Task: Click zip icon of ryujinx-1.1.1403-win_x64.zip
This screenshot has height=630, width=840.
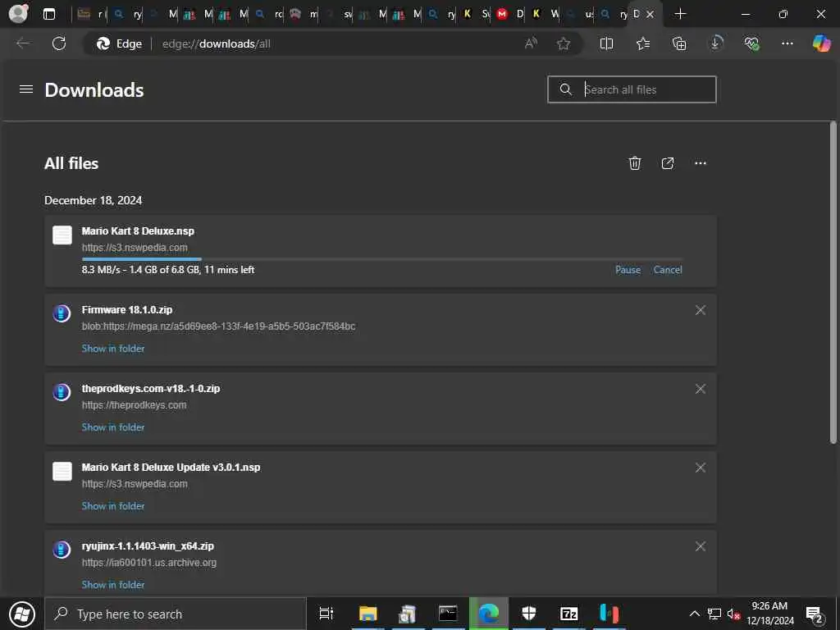Action: coord(62,549)
